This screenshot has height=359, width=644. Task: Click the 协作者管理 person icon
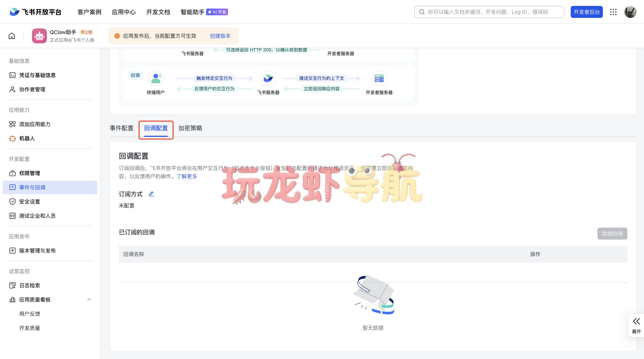[12, 89]
